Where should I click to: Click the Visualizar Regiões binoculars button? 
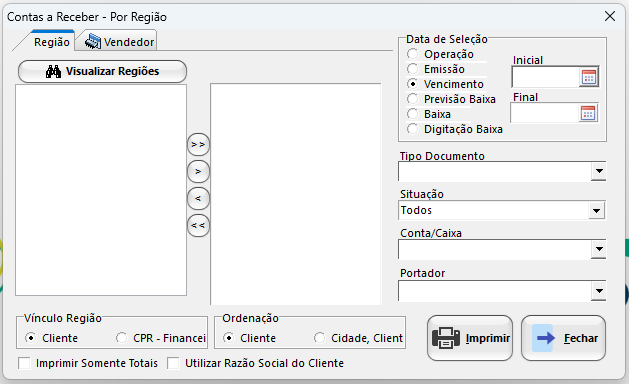point(102,71)
